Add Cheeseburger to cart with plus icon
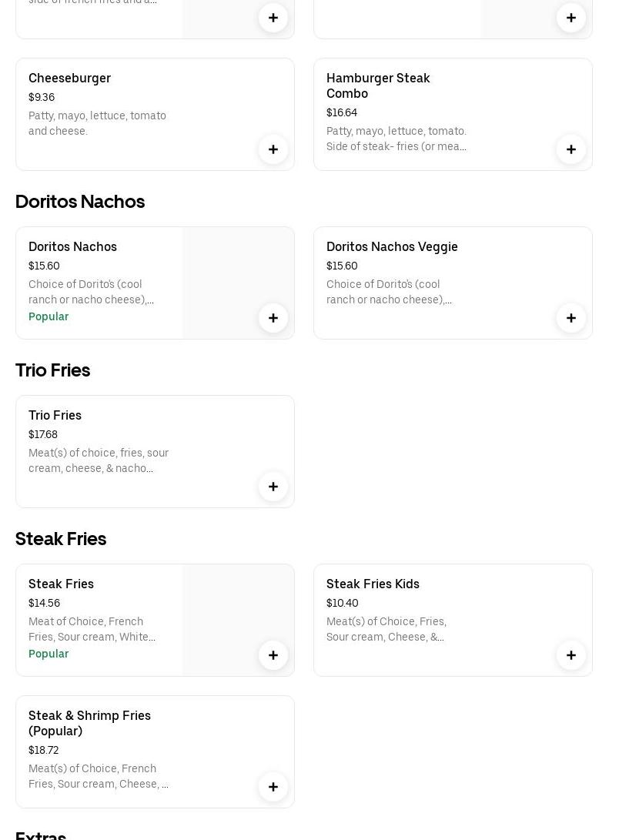619x840 pixels. [273, 149]
